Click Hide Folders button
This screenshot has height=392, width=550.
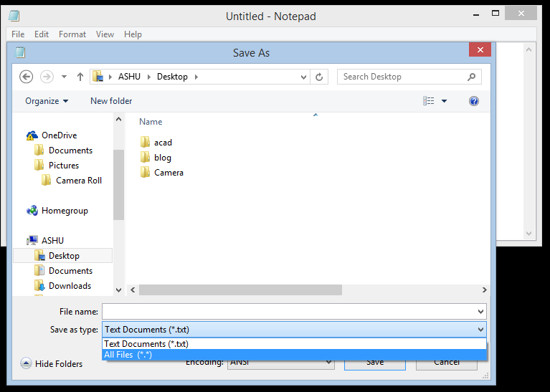(x=52, y=363)
